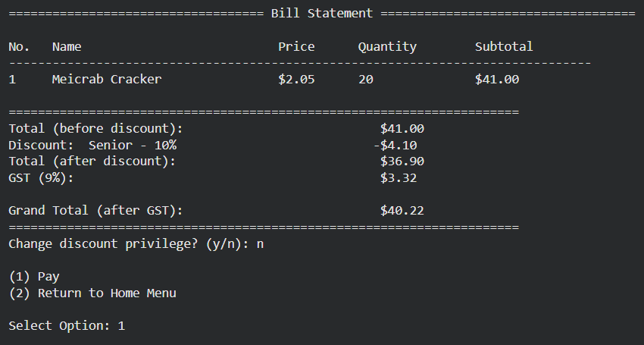Click the quantity value 20

(365, 79)
